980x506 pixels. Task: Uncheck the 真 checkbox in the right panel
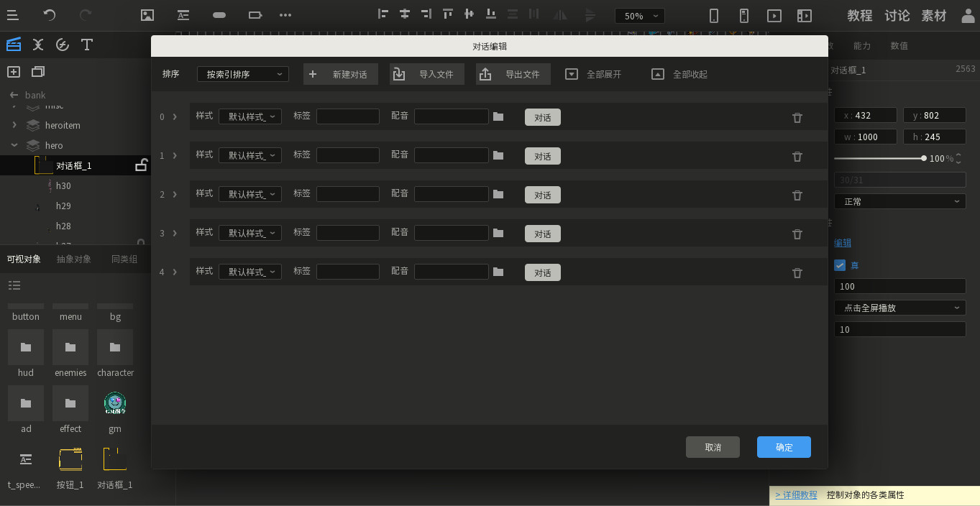coord(840,264)
